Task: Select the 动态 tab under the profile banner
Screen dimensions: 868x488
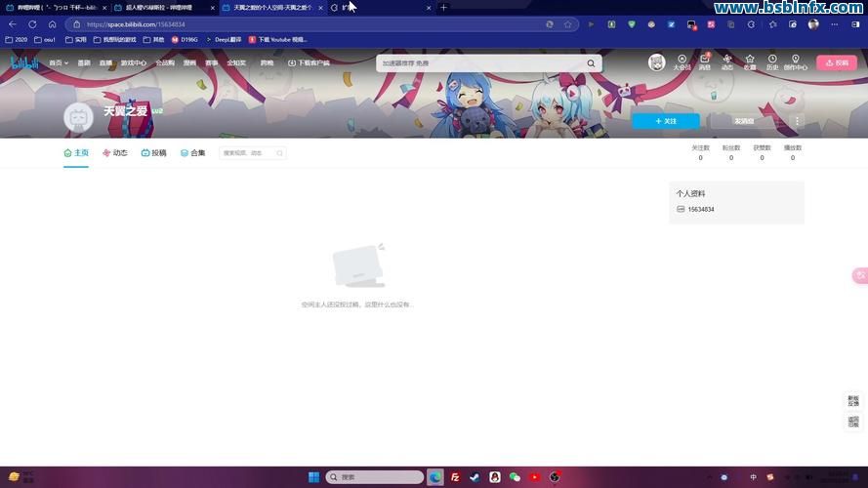Action: tap(114, 152)
